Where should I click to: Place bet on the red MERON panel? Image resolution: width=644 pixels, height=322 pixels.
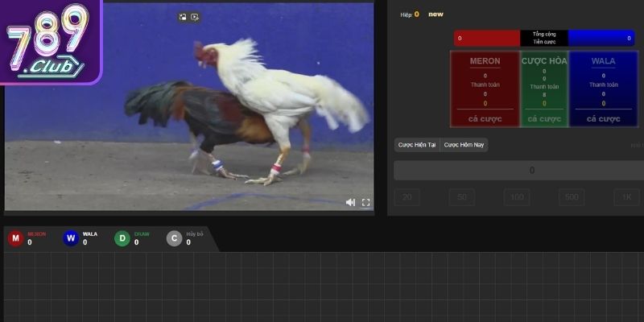pyautogui.click(x=485, y=89)
